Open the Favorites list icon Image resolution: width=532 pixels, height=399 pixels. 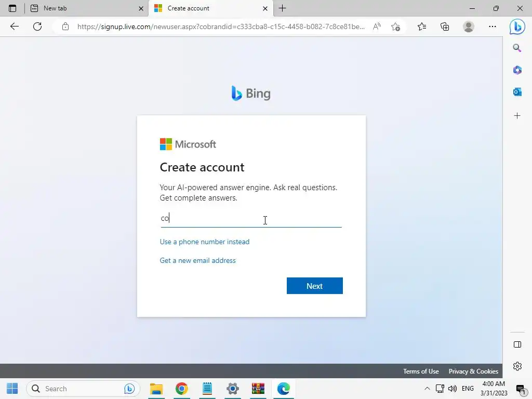coord(422,26)
